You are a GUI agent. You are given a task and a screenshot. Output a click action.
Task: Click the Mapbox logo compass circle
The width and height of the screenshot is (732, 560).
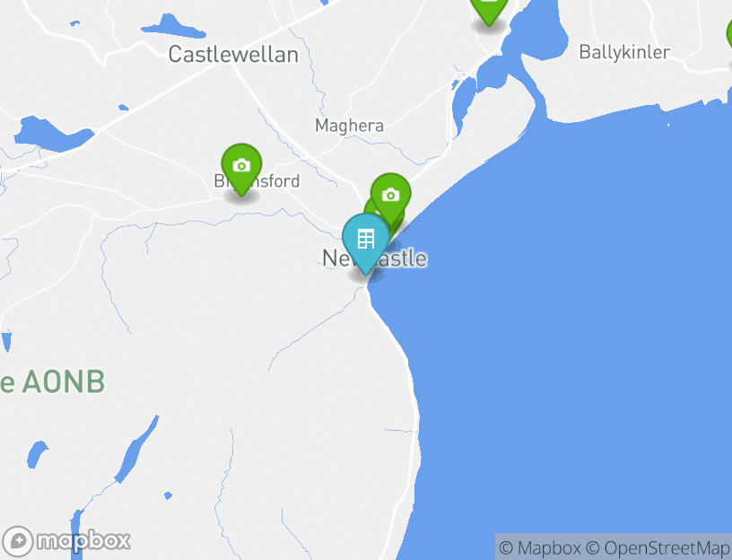click(x=18, y=542)
